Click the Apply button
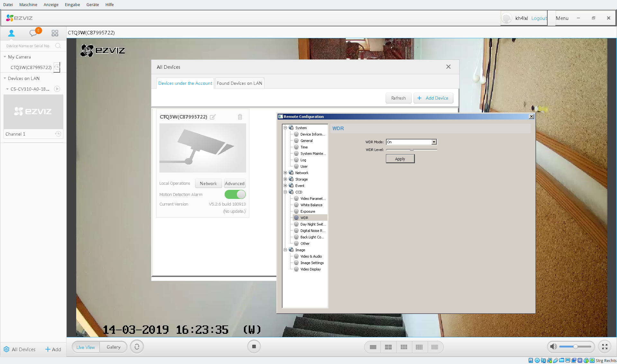 pos(400,159)
